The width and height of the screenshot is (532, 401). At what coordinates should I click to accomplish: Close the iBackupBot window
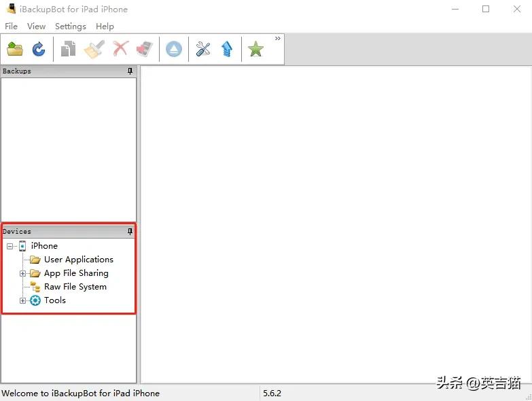click(x=517, y=9)
